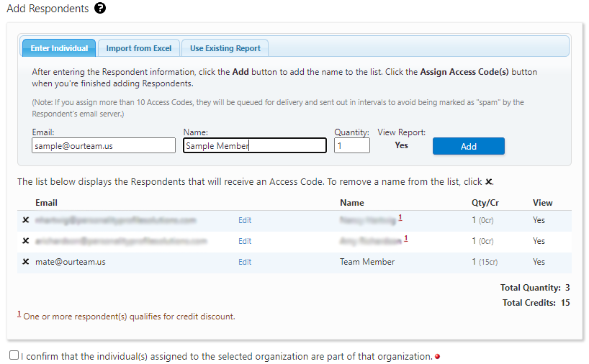The height and width of the screenshot is (364, 589).
Task: Click footnote 1 link on second respondent name
Action: (x=406, y=238)
